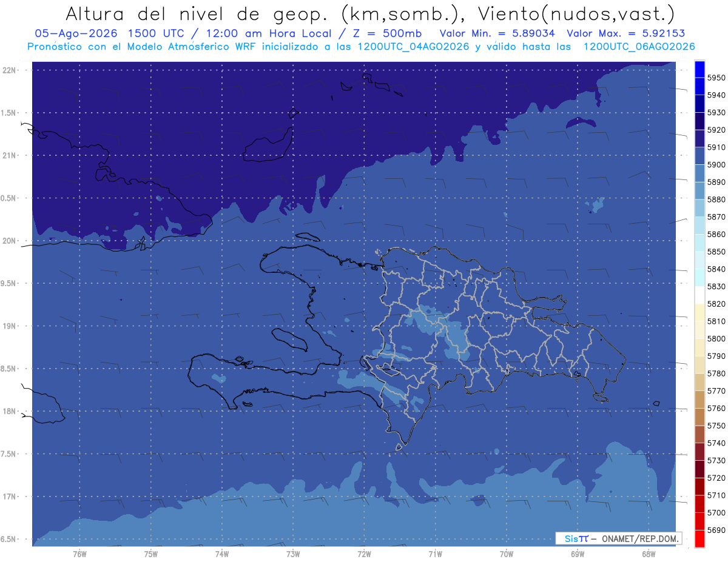The image size is (728, 562).
Task: Click 'Valor Min. = 5.89034'
Action: (497, 33)
